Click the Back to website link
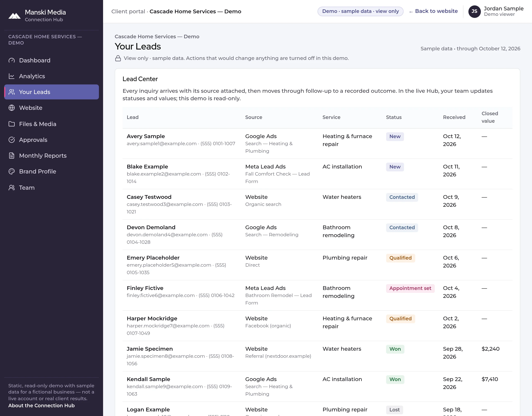This screenshot has width=532, height=416. 433,11
